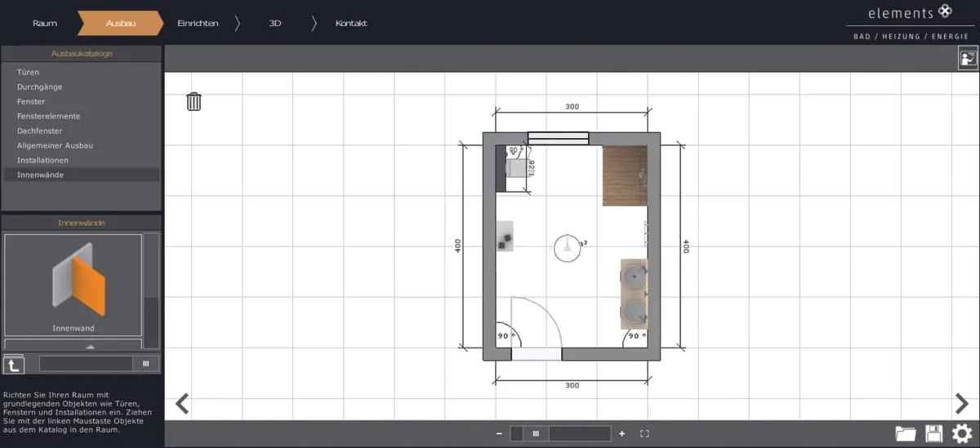Go to next step with right arrow

[960, 404]
